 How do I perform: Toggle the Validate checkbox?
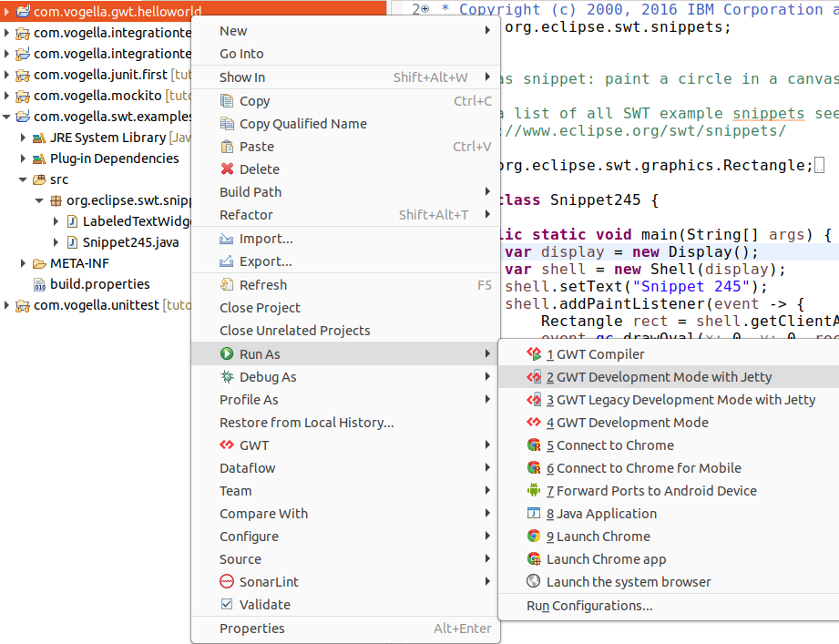coord(227,604)
